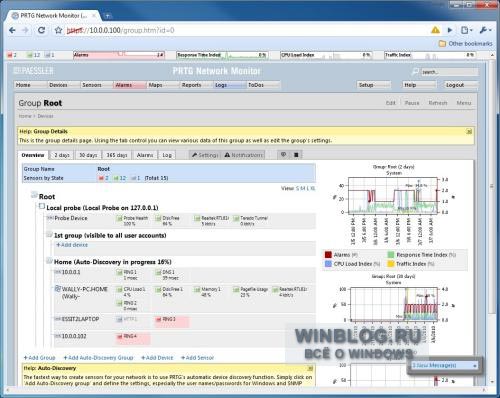Click the Edit link for Group Root

tap(391, 103)
